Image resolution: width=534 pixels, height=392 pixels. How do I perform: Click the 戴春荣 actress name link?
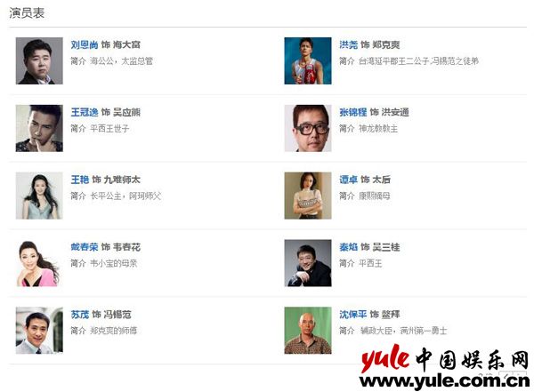[x=85, y=247]
